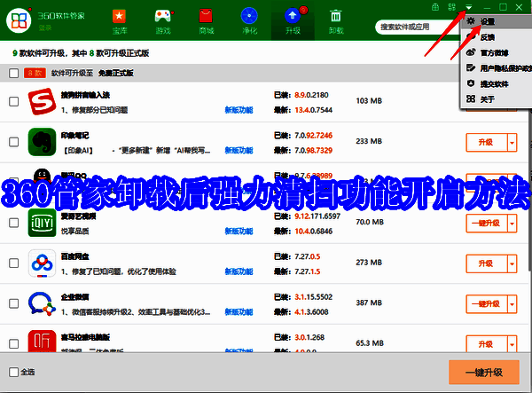Tick the checkbox for 搜狗拼音输入法
This screenshot has width=532, height=393.
pos(13,101)
